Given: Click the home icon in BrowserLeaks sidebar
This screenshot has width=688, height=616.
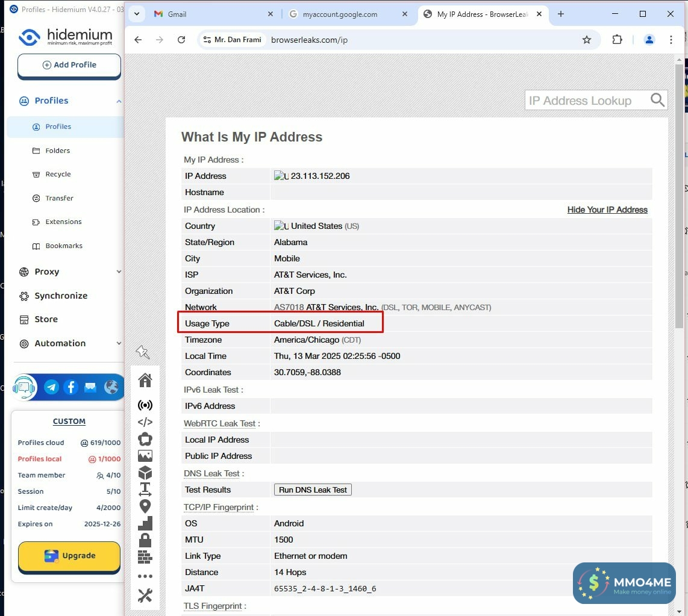Looking at the screenshot, I should click(145, 381).
